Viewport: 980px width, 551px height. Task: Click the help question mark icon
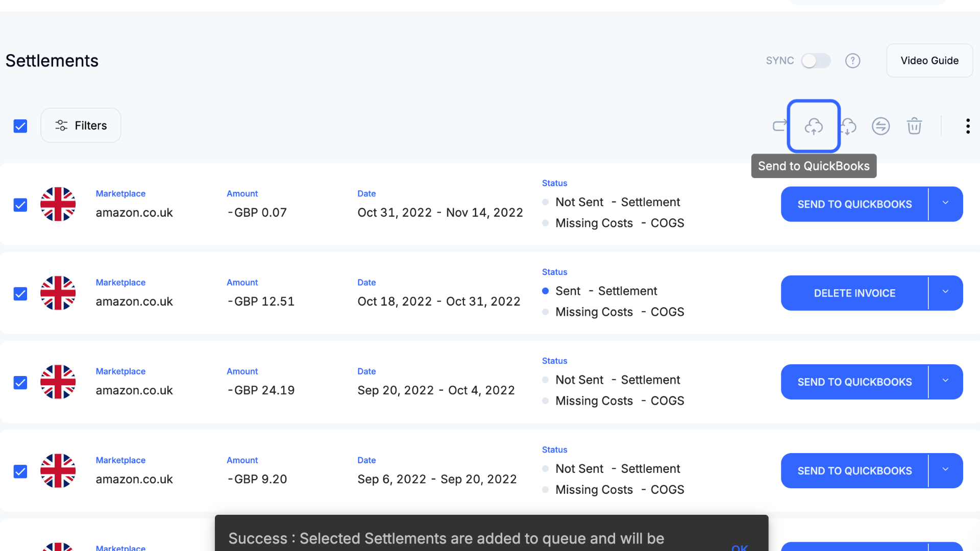(x=852, y=61)
